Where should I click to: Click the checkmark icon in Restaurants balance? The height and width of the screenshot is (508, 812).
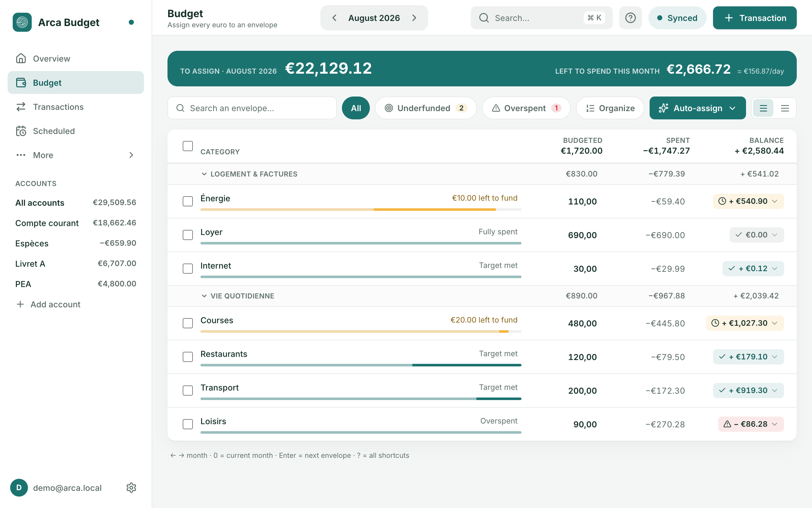point(722,357)
